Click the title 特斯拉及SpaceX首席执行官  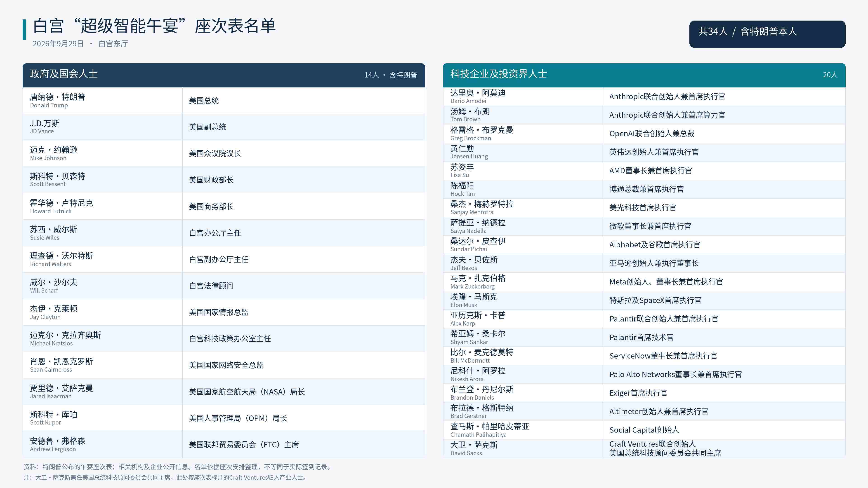(655, 300)
